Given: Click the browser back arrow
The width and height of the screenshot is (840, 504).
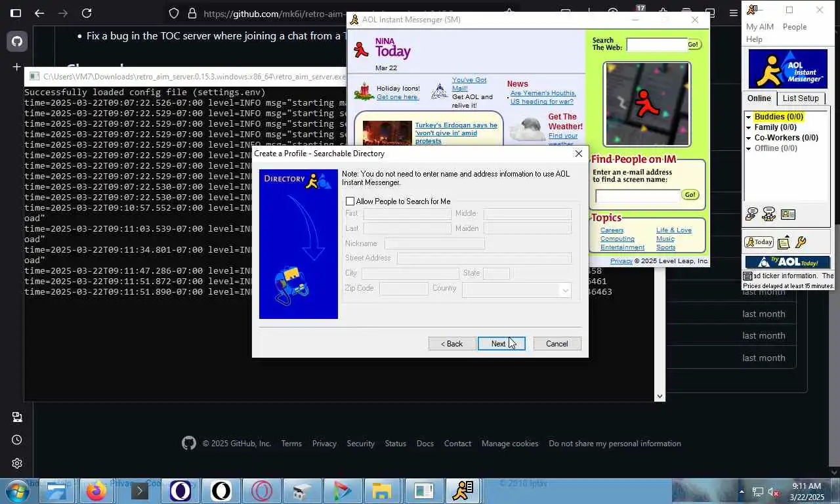Looking at the screenshot, I should [x=39, y=13].
